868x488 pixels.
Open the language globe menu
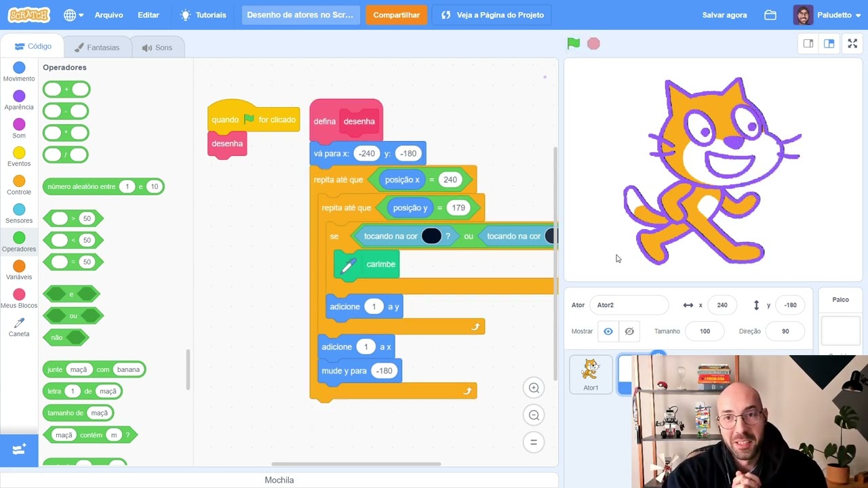pos(73,15)
